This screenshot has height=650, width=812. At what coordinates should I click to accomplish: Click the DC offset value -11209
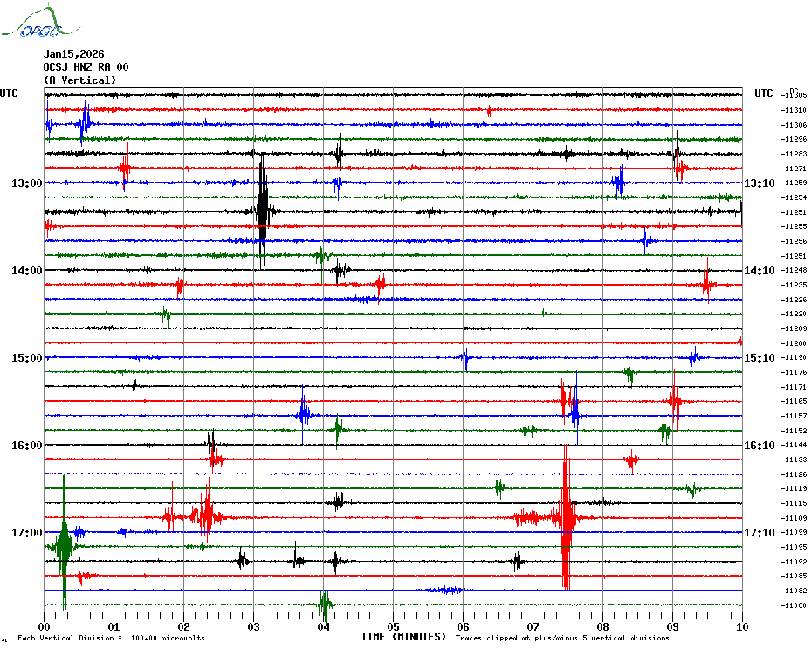pyautogui.click(x=794, y=328)
